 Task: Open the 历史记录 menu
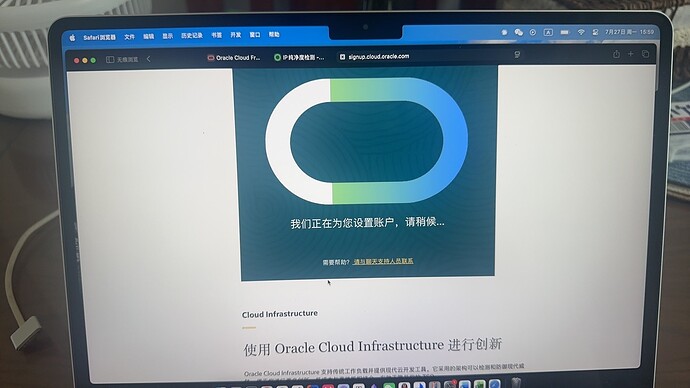coord(192,36)
